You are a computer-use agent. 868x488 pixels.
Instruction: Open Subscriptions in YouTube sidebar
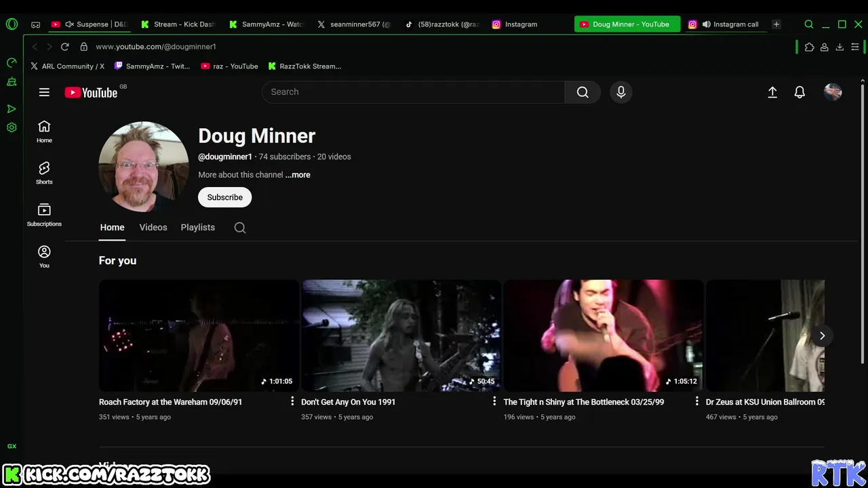click(x=44, y=215)
